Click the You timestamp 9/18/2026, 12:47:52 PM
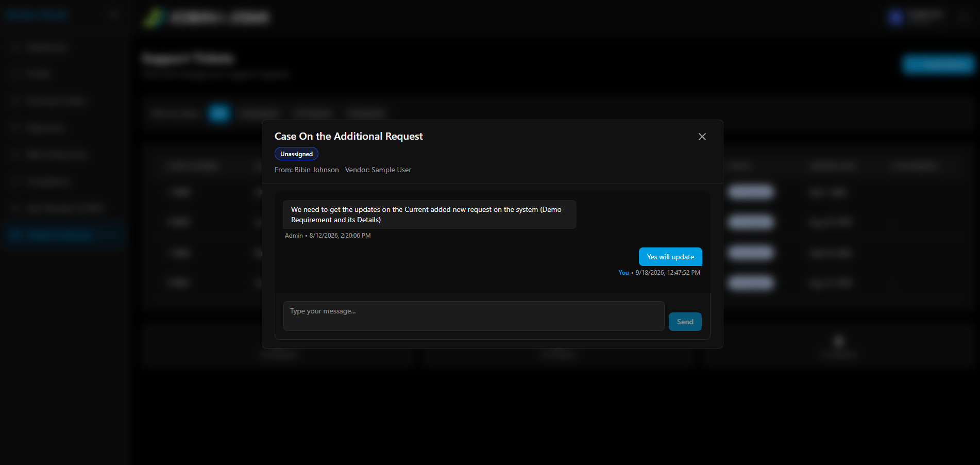 (x=668, y=273)
